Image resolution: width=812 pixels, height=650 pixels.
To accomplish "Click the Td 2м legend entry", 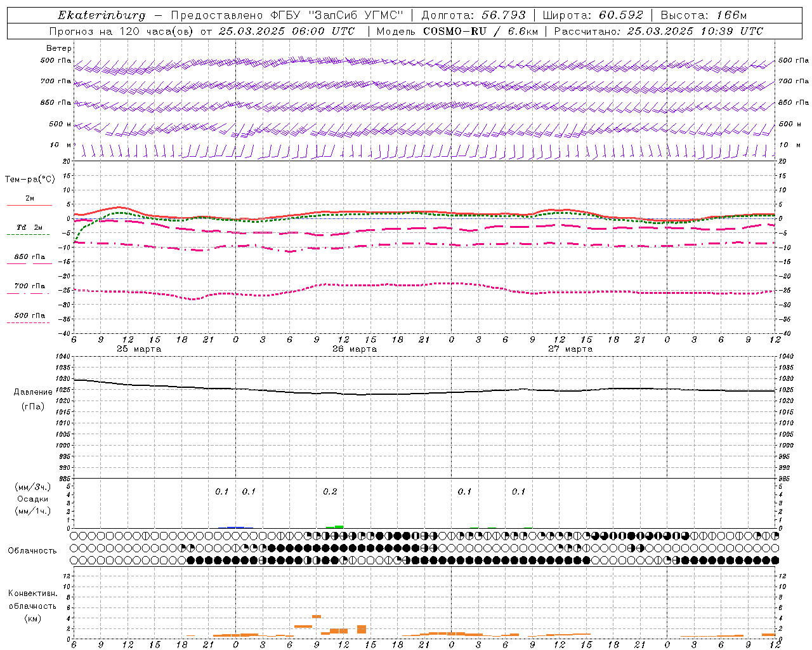I will click(29, 227).
